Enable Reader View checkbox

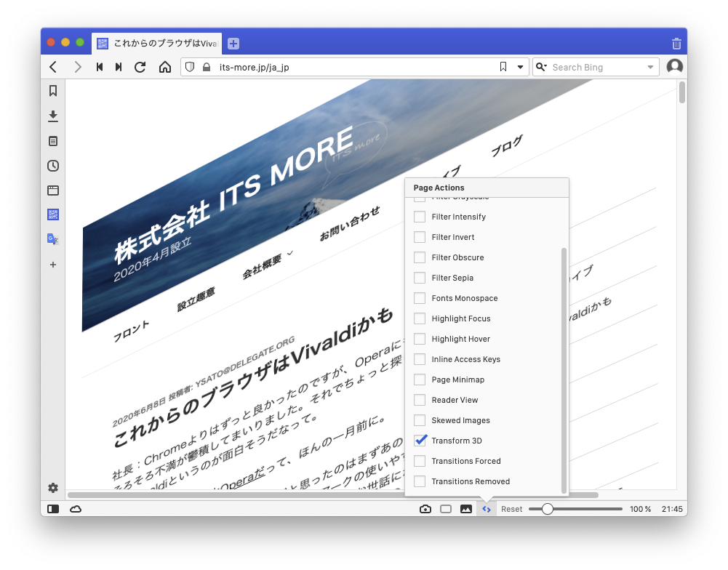click(x=420, y=400)
